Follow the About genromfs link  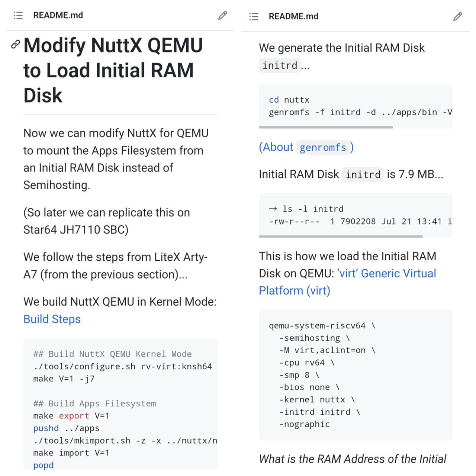(306, 147)
